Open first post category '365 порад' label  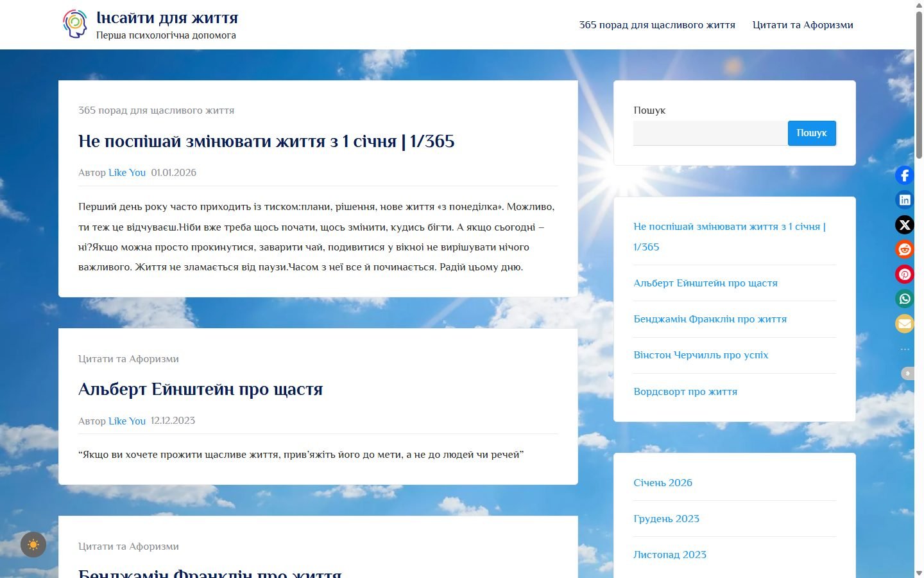point(156,110)
